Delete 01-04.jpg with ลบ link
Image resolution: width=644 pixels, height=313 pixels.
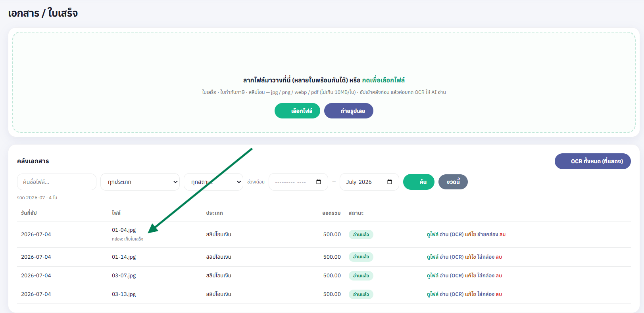[x=502, y=235]
